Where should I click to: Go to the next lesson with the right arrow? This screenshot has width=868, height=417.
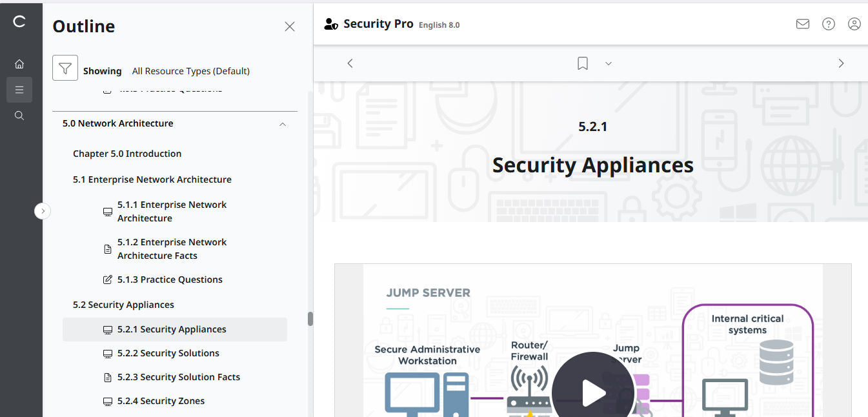(841, 63)
